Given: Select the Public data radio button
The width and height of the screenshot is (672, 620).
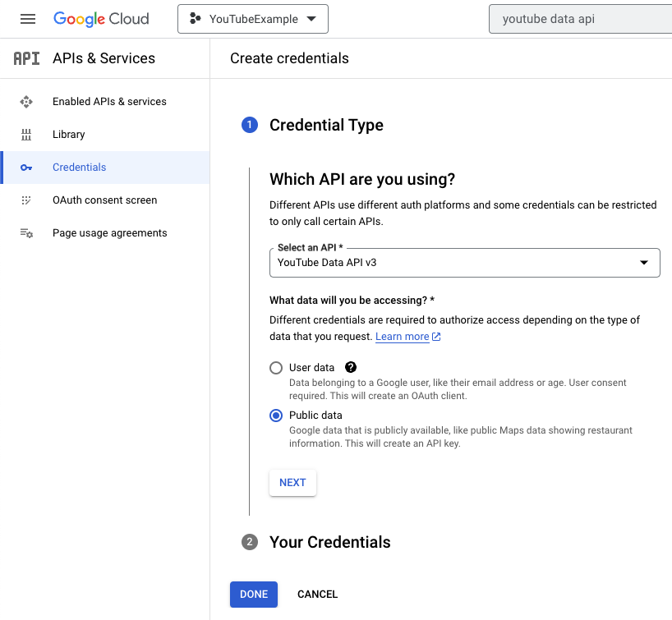Looking at the screenshot, I should [x=276, y=416].
